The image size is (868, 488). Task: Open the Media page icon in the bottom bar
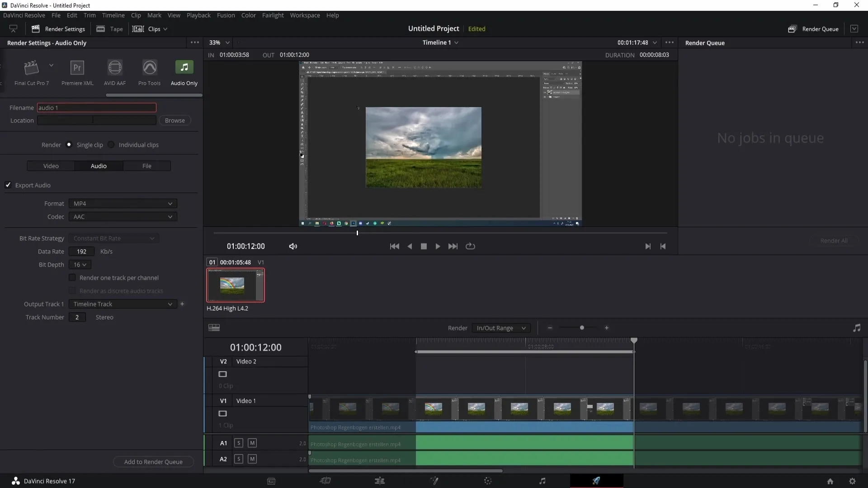[x=271, y=481]
